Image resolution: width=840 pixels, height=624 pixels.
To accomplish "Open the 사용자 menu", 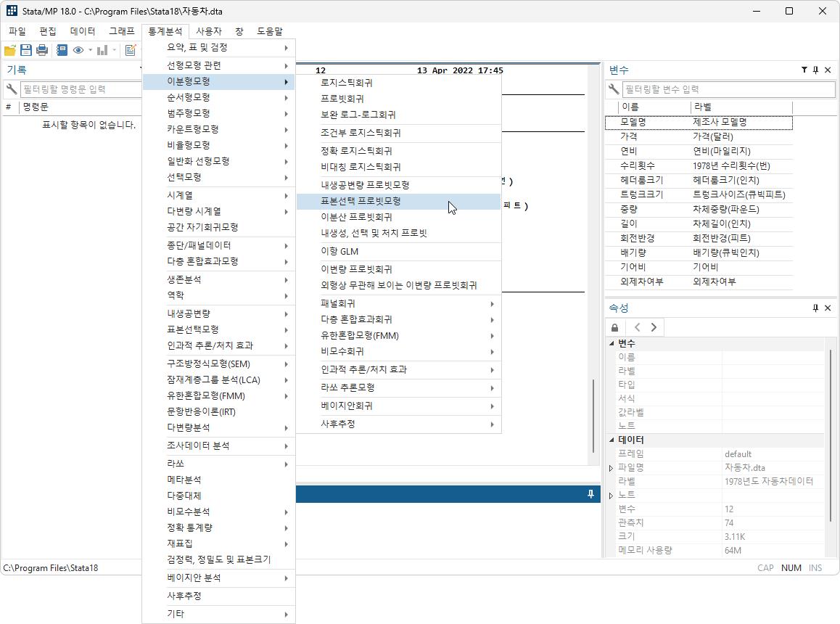I will pos(208,31).
